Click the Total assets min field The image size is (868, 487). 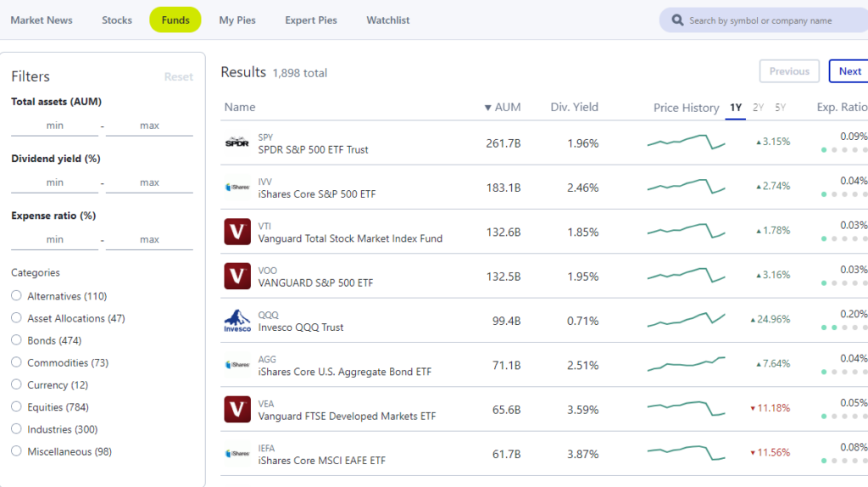tap(55, 126)
